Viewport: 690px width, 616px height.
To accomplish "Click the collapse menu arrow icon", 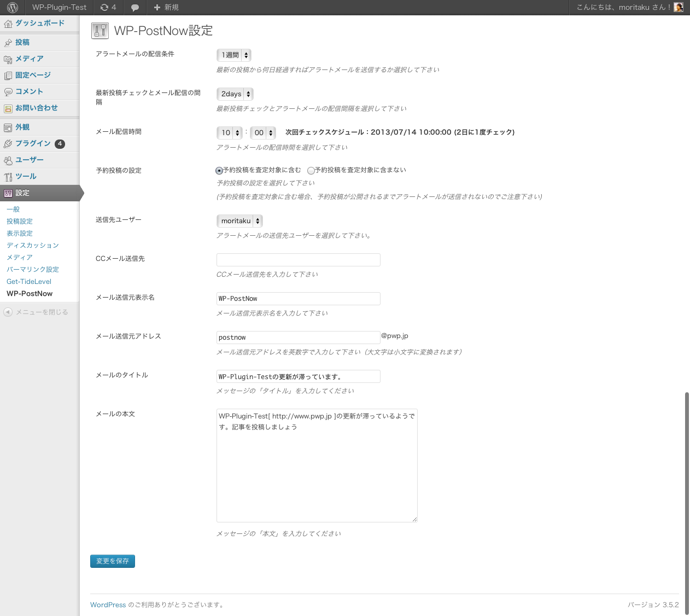I will pos(8,312).
